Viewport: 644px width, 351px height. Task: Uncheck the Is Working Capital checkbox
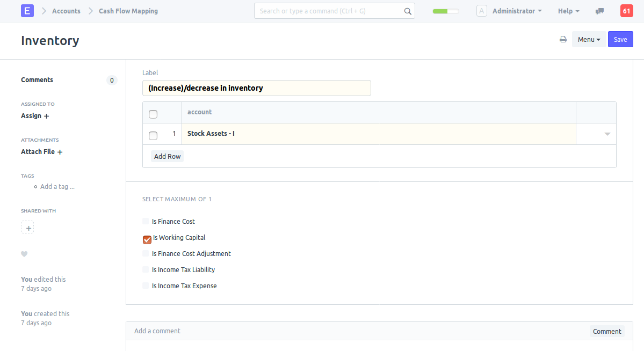click(x=147, y=239)
